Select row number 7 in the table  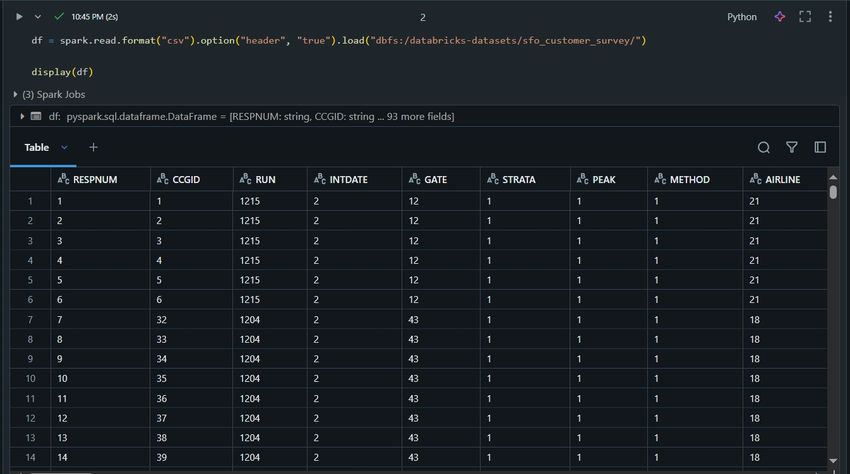pyautogui.click(x=30, y=319)
